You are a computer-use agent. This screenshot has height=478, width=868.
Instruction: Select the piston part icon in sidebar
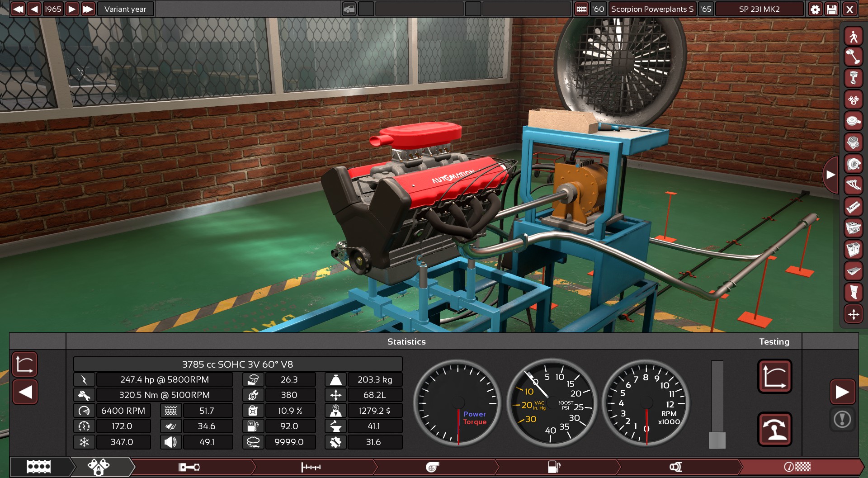[853, 78]
